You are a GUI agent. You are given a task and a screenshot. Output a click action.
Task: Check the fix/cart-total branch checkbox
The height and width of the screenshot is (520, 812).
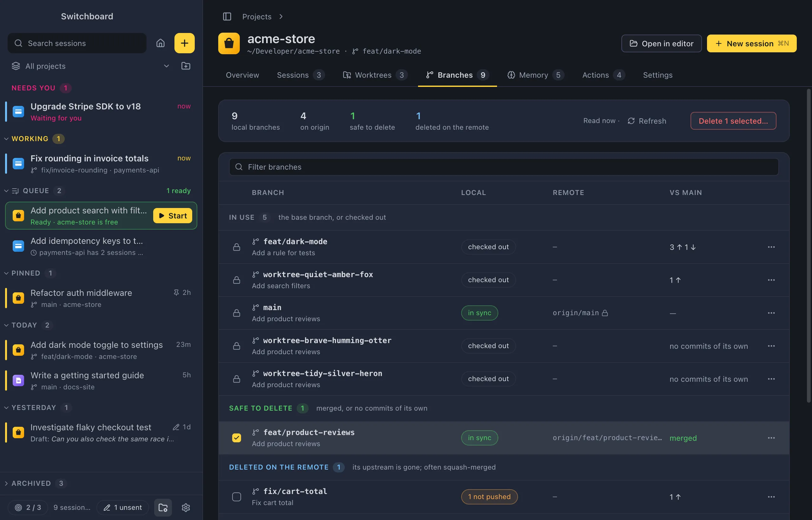click(237, 497)
